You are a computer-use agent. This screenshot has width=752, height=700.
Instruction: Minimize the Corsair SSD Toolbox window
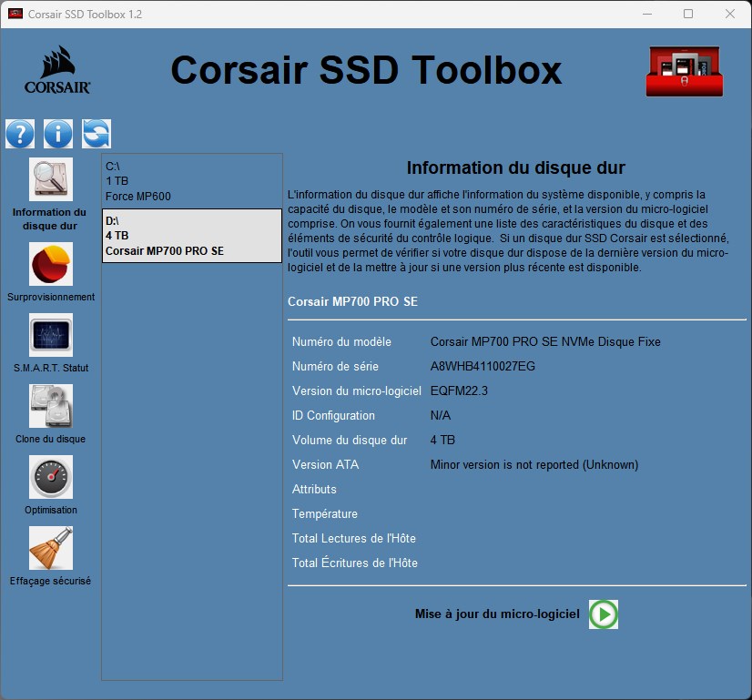point(647,14)
